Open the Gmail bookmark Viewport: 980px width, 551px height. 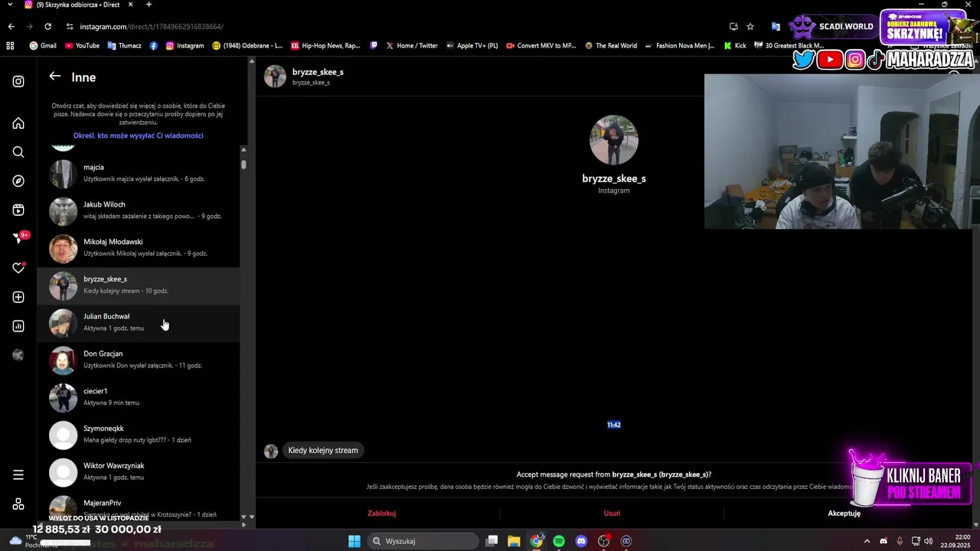[43, 45]
